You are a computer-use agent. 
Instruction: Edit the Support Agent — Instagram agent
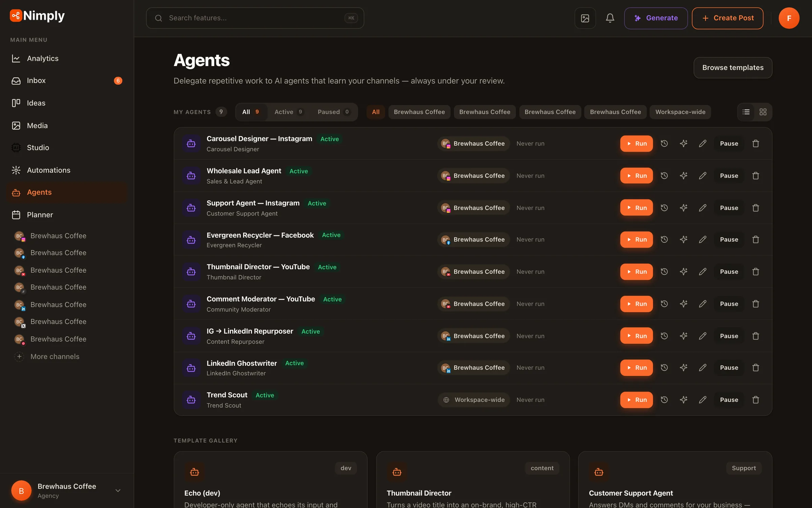(703, 208)
